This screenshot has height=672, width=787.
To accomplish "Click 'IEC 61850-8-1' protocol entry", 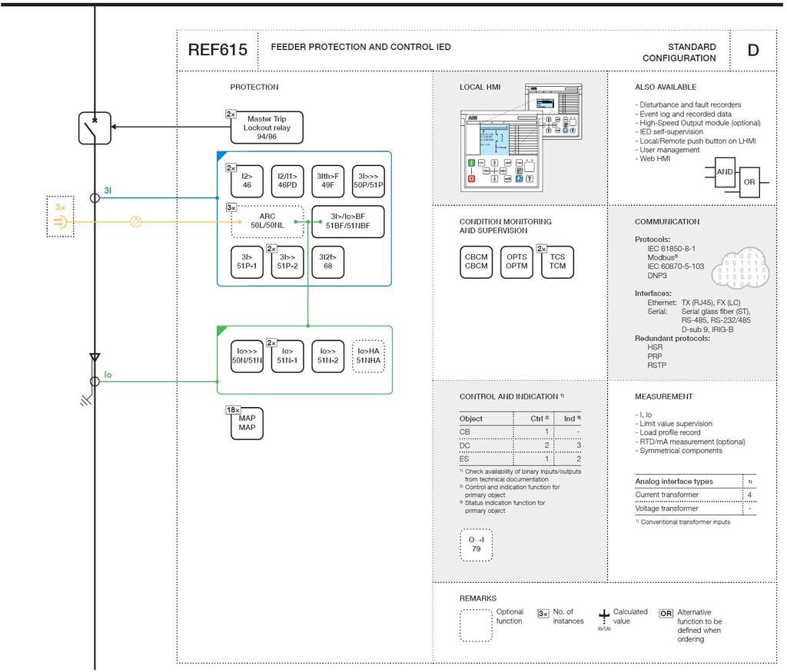I will (x=671, y=249).
